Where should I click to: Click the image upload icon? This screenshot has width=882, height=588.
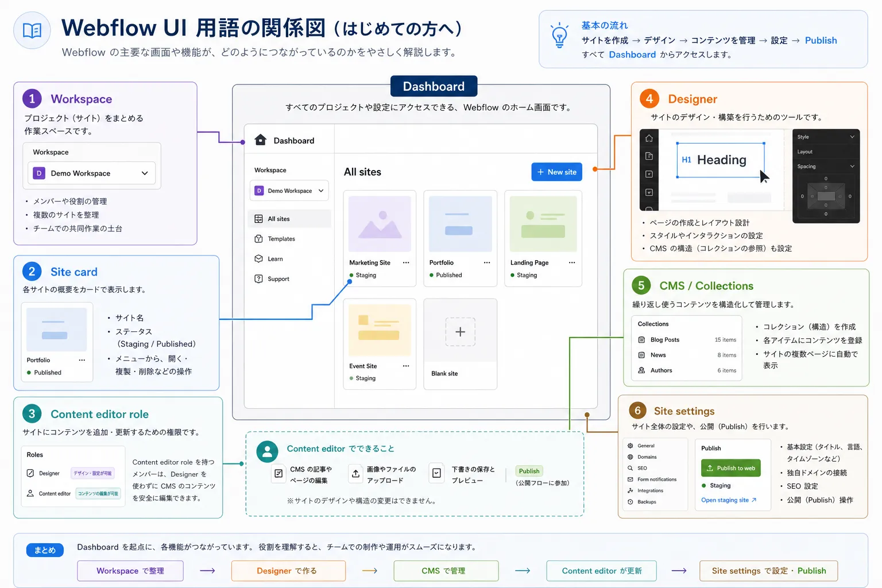(x=356, y=474)
